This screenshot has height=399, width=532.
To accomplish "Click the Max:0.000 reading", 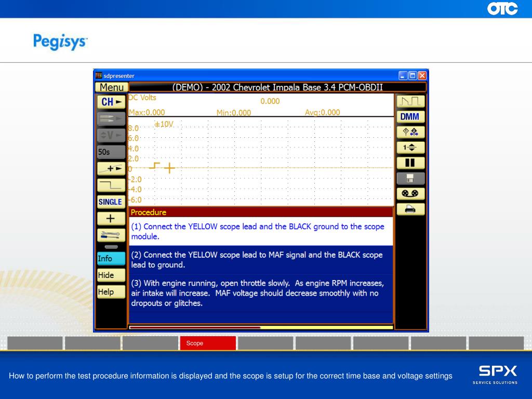I will tap(147, 112).
